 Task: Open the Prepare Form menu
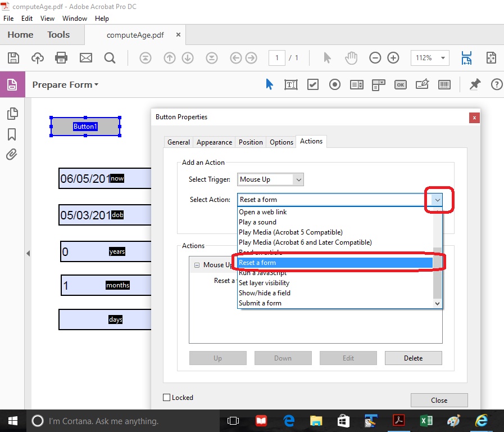pos(65,84)
